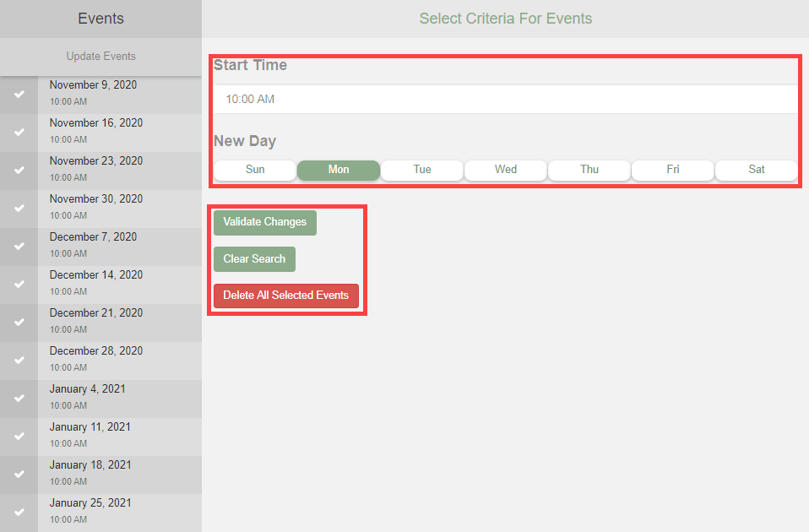Click the November 9, 2020 date text
Image resolution: width=809 pixels, height=532 pixels.
(x=93, y=84)
